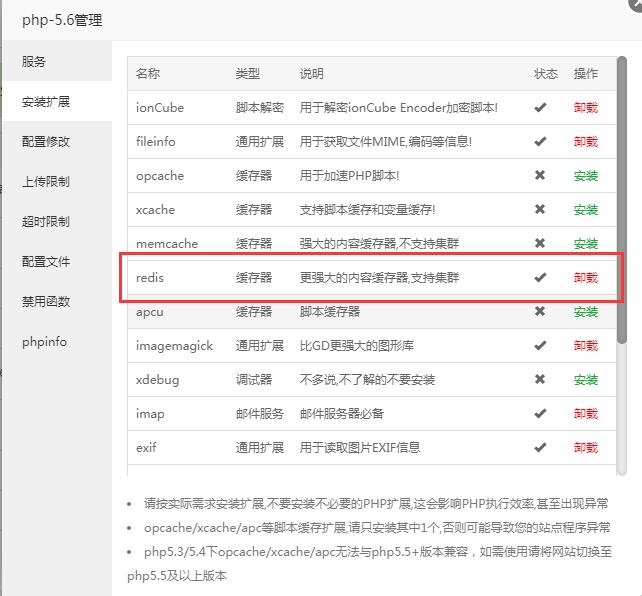Image resolution: width=642 pixels, height=596 pixels.
Task: Click the imagemagick extension name
Action: coord(174,346)
